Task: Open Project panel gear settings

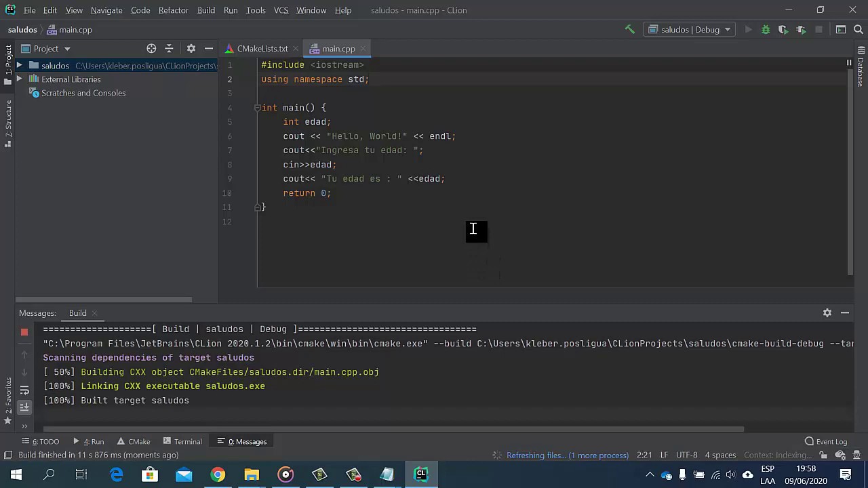Action: pos(191,49)
